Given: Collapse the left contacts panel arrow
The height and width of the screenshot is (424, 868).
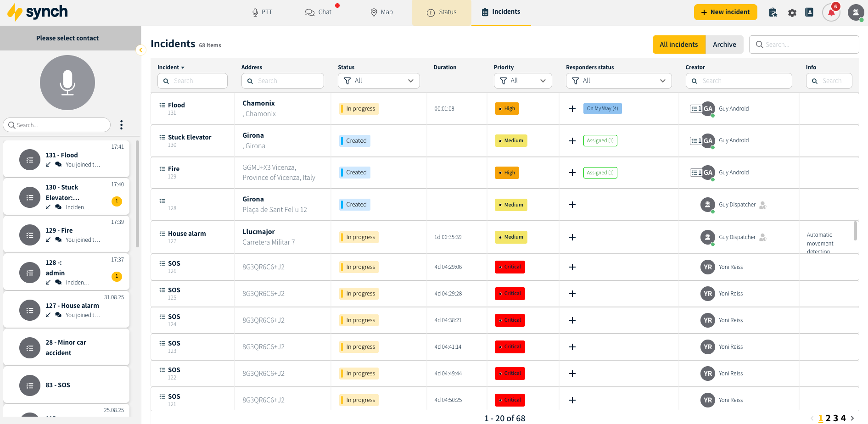Looking at the screenshot, I should coord(141,50).
